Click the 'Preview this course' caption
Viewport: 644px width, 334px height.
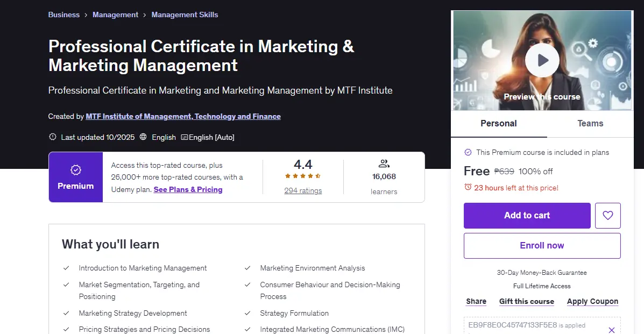click(x=542, y=97)
